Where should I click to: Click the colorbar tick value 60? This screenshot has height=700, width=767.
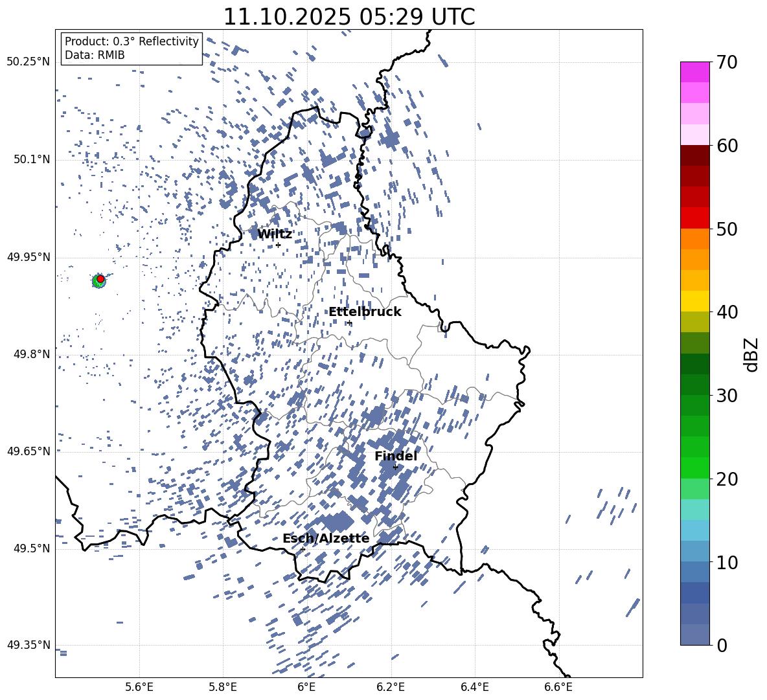(727, 146)
